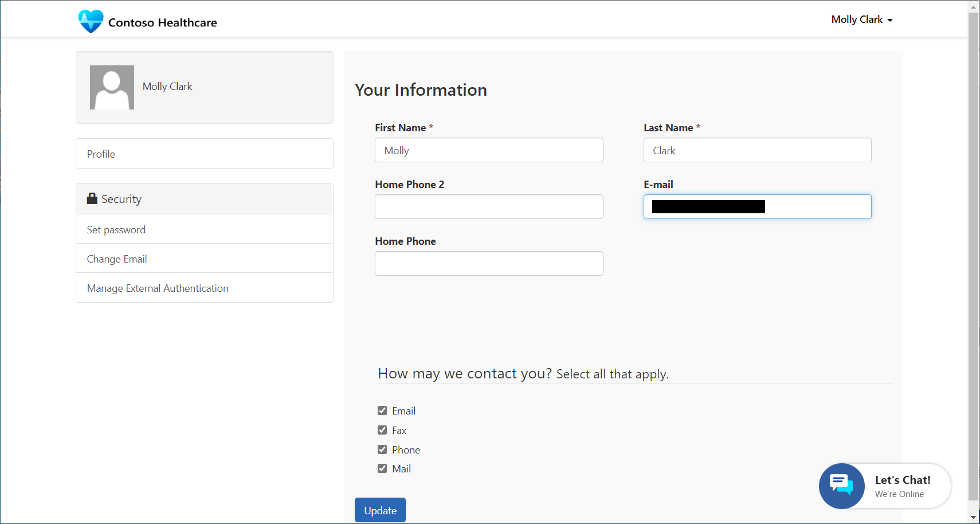Click inside the First Name field
980x524 pixels.
[x=488, y=150]
